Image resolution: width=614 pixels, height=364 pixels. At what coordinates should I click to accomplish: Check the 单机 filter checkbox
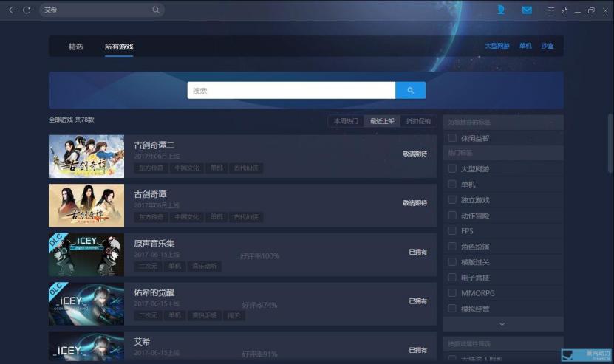click(452, 184)
